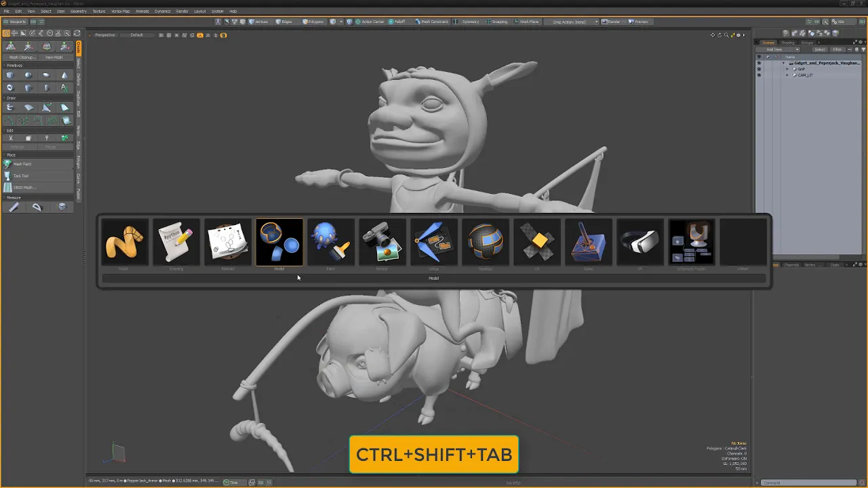
Task: Create a sphere primitive
Action: coord(28,75)
